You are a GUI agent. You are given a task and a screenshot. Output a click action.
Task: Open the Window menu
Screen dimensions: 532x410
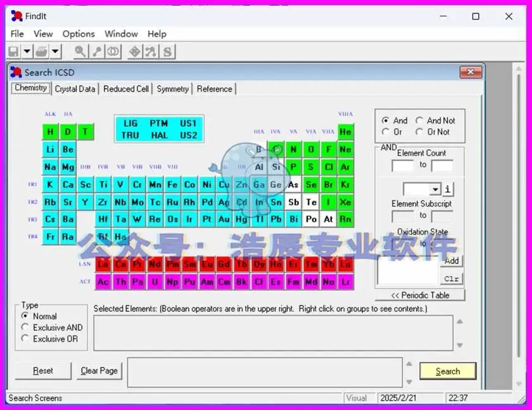[121, 34]
